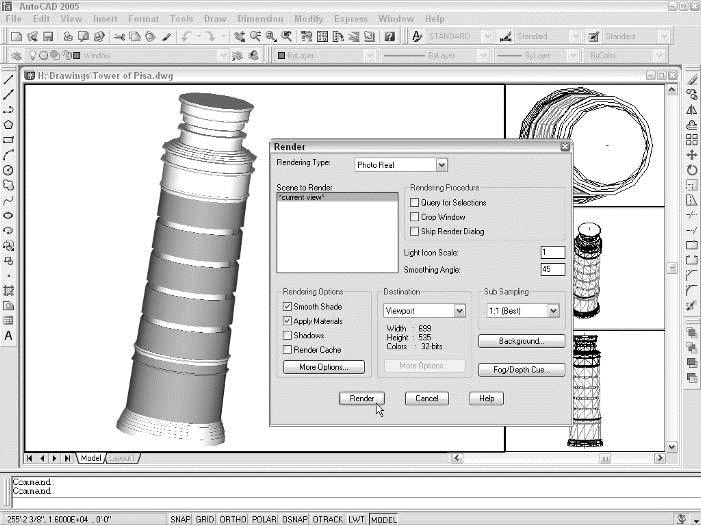Open the Modify menu
Viewport: 701px width, 526px height.
308,18
